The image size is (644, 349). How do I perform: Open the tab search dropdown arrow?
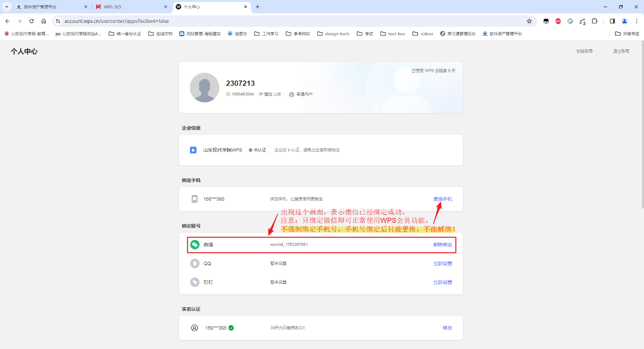pos(7,7)
